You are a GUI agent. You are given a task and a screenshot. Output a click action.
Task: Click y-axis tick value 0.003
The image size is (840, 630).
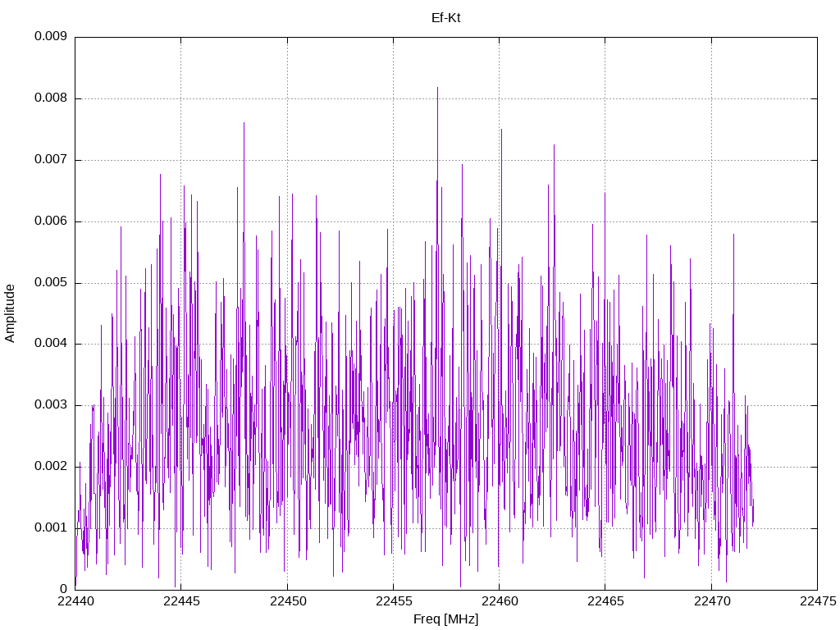(51, 405)
